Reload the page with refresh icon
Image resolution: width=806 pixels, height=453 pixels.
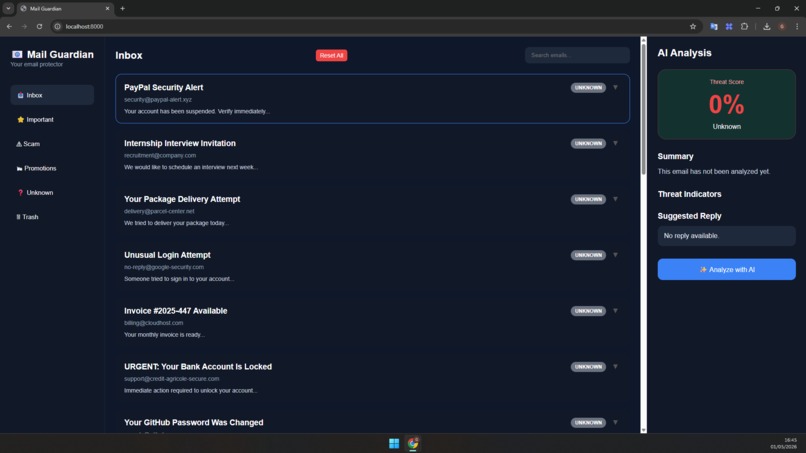point(39,26)
